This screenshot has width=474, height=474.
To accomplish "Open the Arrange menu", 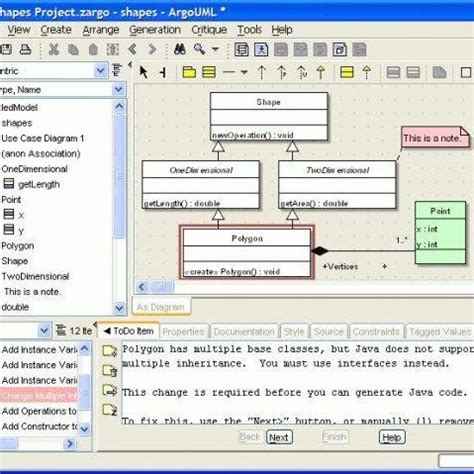I will (101, 30).
